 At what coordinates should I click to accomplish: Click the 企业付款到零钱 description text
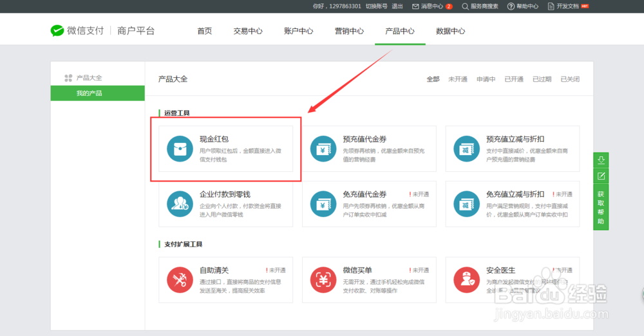click(x=240, y=210)
